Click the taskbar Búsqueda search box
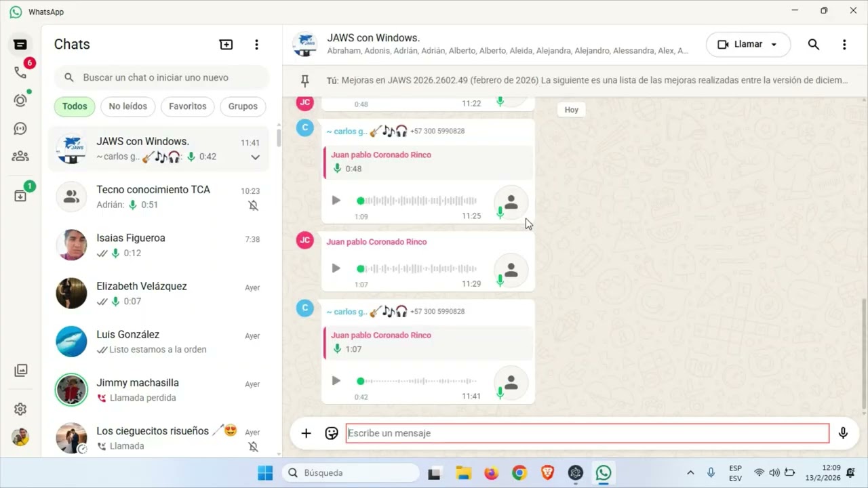Viewport: 868px width, 488px height. 351,473
